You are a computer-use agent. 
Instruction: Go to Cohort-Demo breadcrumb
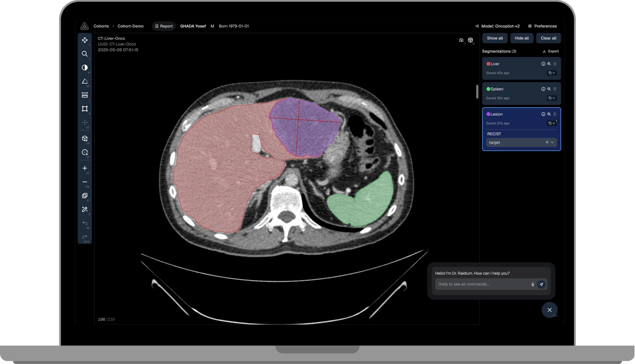click(x=130, y=26)
